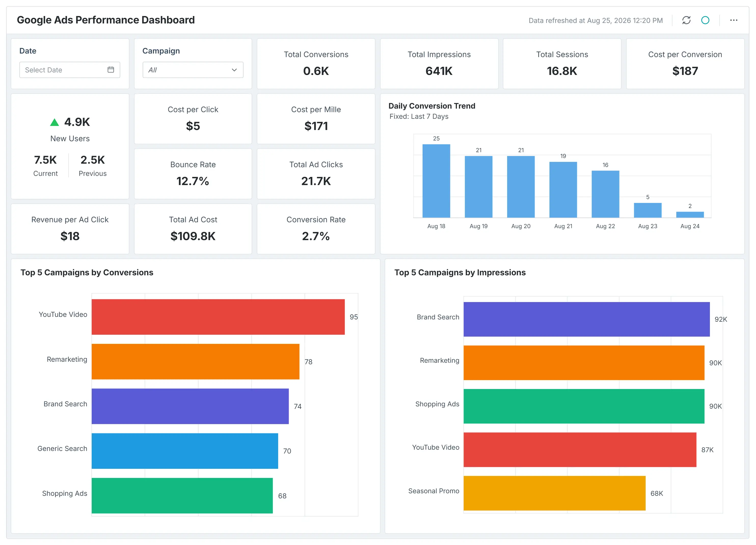Viewport: 756px width, 545px height.
Task: Click the calendar icon in Date field
Action: (x=111, y=70)
